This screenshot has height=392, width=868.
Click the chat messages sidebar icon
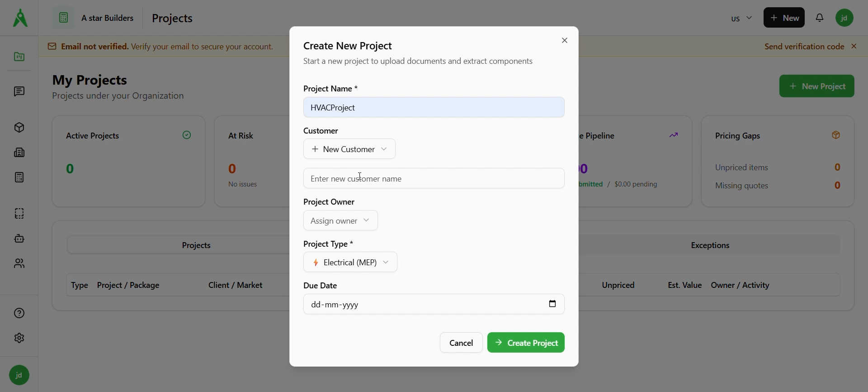click(x=19, y=92)
